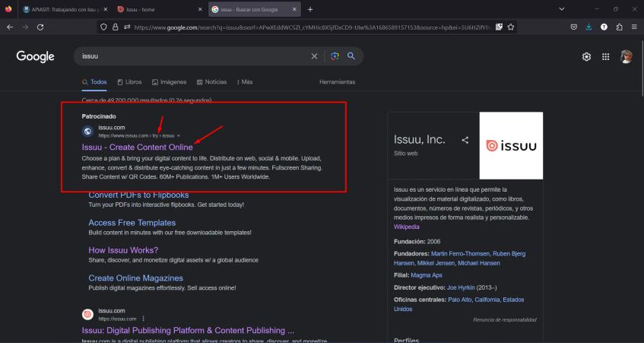Open the Magma Aps subsidiary link
Viewport: 644px width, 343px height.
[x=427, y=275]
